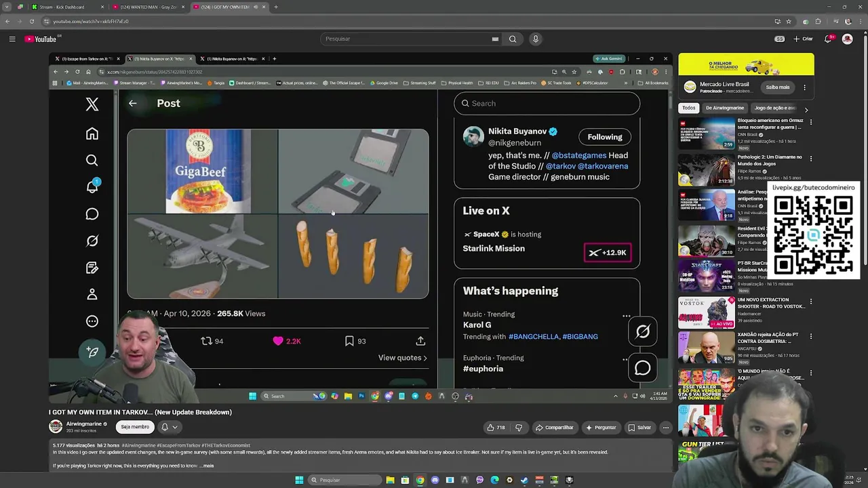Click the floating messages bubble button
Image resolution: width=868 pixels, height=488 pixels.
642,368
